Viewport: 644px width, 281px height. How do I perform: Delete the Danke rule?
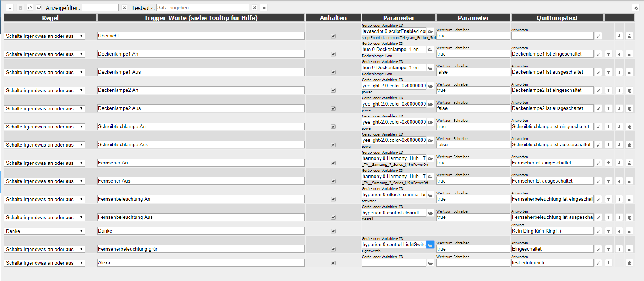(x=630, y=231)
